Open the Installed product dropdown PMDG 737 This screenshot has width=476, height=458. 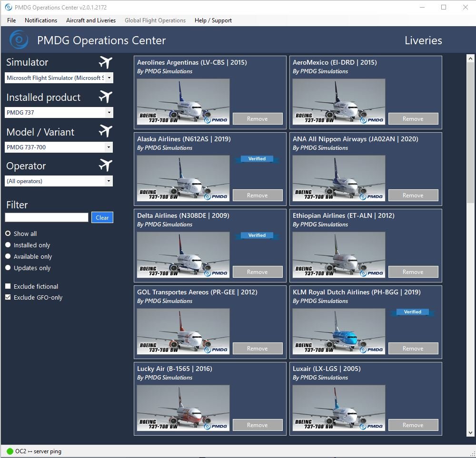(x=59, y=113)
